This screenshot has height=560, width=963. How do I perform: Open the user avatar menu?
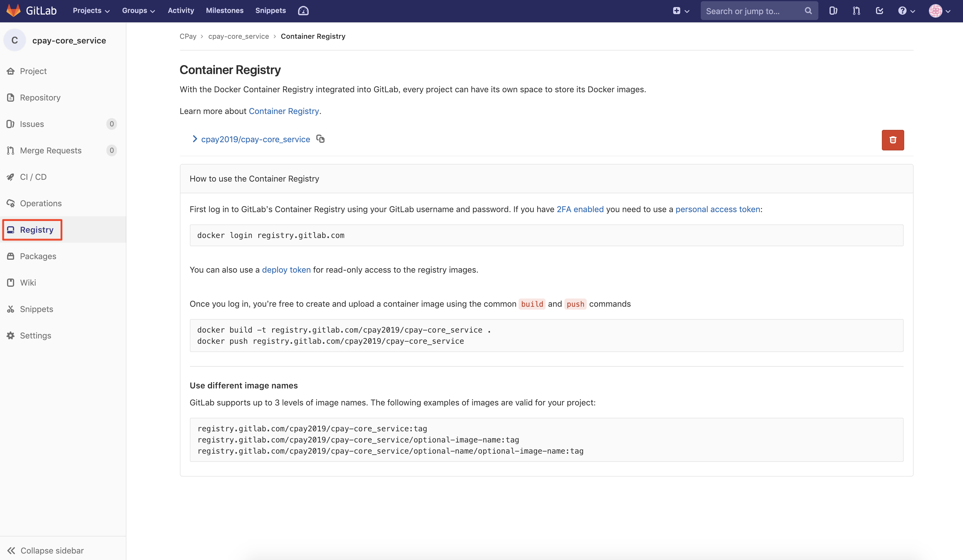(939, 11)
